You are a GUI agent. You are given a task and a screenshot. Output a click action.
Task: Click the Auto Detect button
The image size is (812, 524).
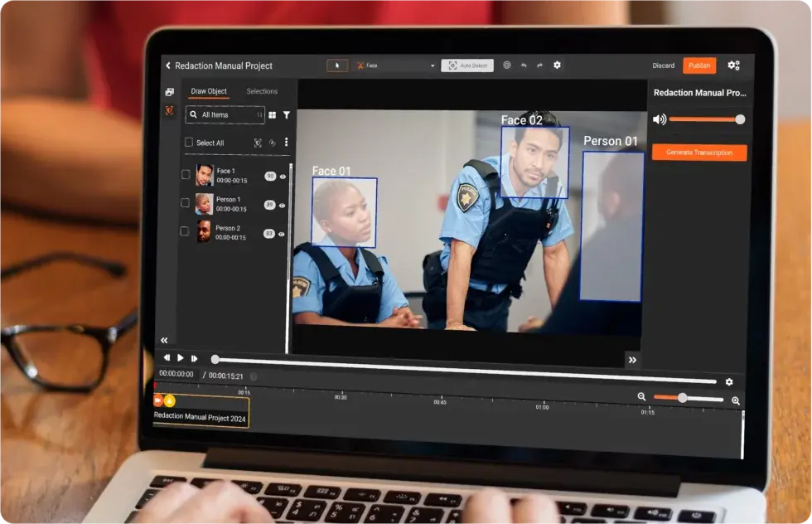click(467, 65)
